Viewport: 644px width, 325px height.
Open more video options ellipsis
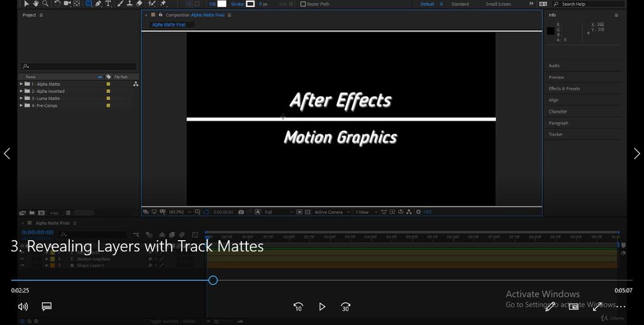tap(621, 307)
